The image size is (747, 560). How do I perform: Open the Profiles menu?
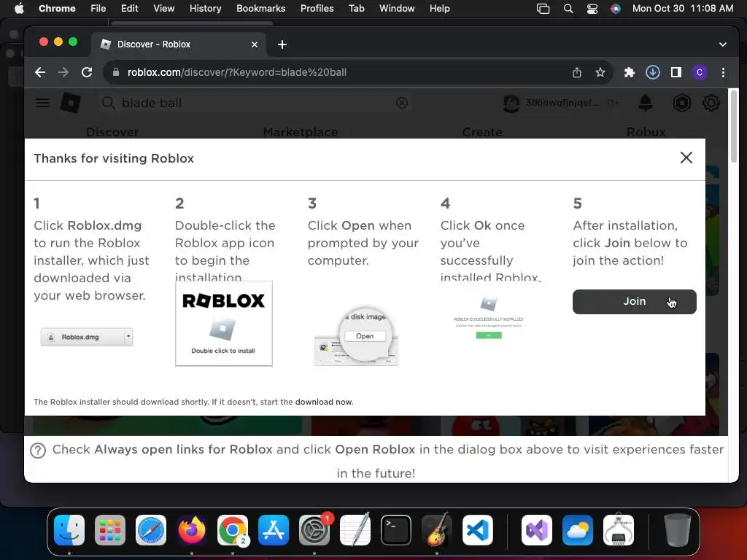point(317,8)
